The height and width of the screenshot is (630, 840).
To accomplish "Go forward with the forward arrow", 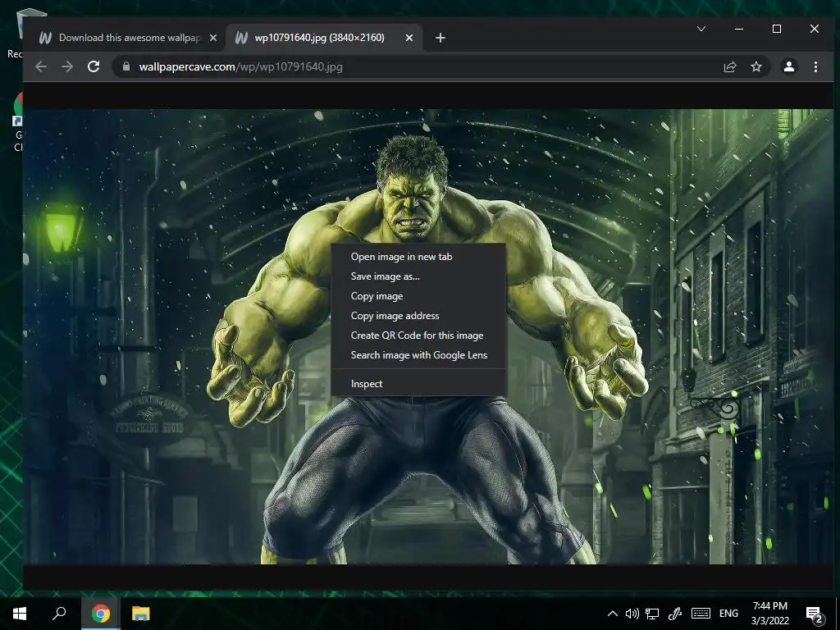I will 67,66.
